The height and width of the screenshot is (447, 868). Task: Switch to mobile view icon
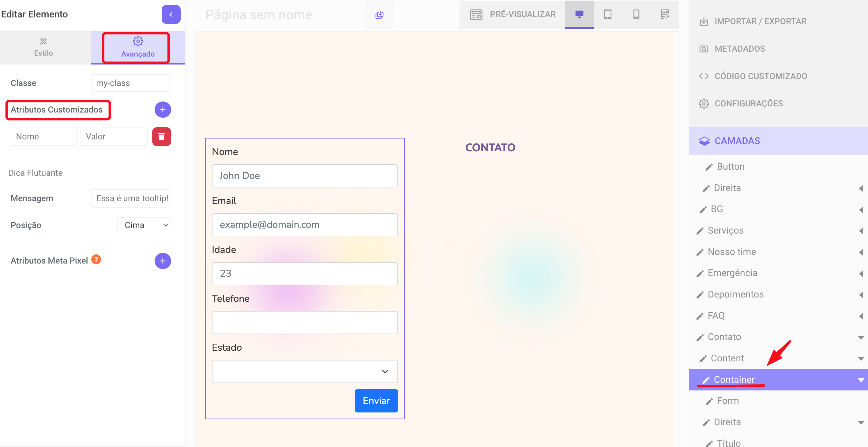tap(636, 14)
